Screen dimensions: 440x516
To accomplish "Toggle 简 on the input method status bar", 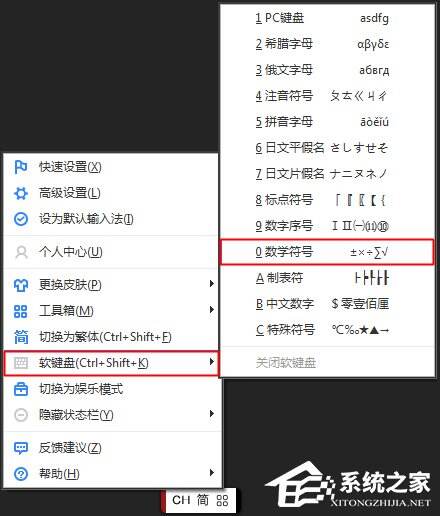I will pos(202,500).
